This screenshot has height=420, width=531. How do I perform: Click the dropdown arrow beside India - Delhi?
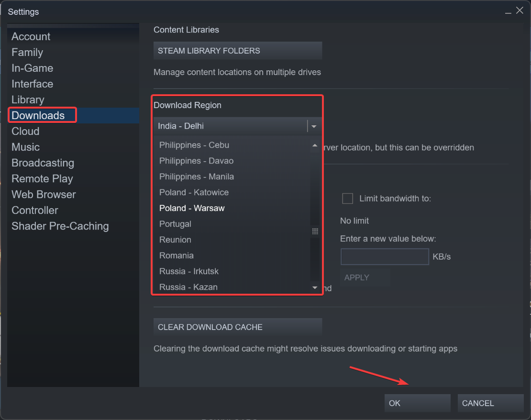[x=314, y=126]
